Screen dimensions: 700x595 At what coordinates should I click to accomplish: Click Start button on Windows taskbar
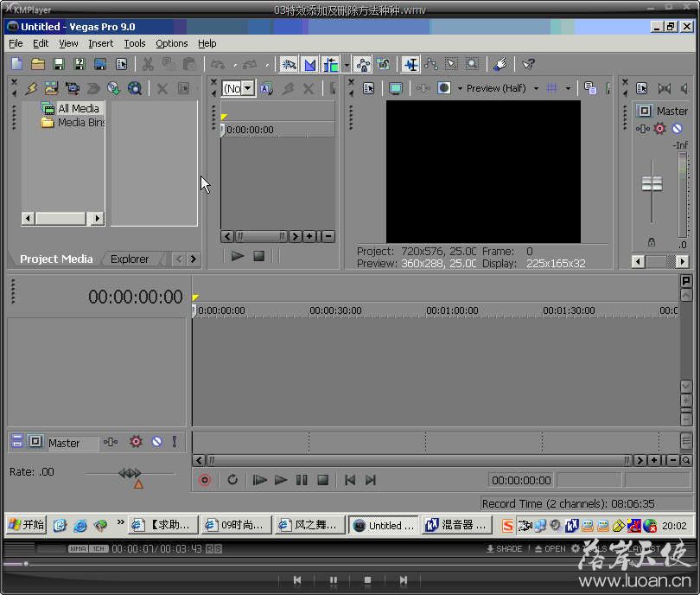coord(26,525)
